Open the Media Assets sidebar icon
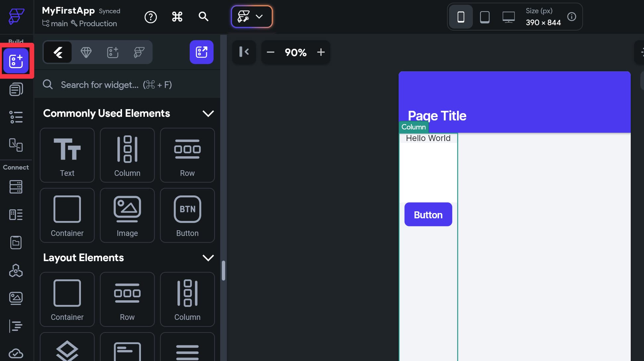644x361 pixels. coord(16,298)
